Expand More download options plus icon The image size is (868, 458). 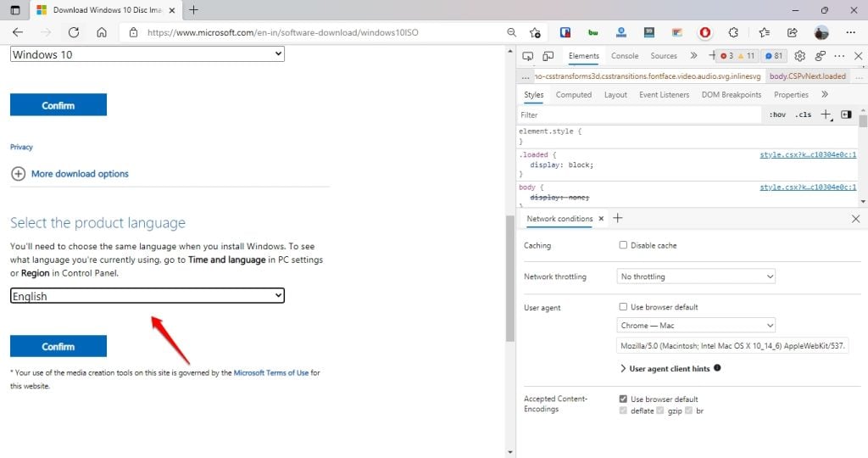click(19, 174)
